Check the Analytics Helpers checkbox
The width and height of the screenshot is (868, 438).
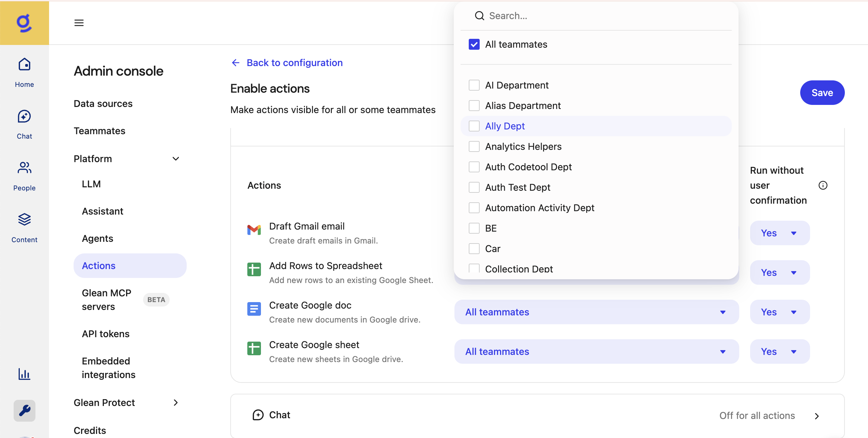[474, 146]
